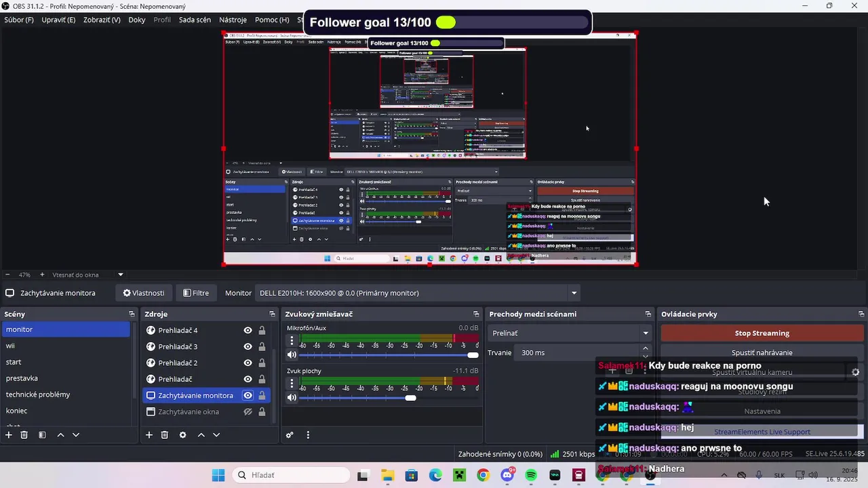Pop out the Ovládacie prvky dock
The width and height of the screenshot is (868, 488).
pyautogui.click(x=861, y=314)
